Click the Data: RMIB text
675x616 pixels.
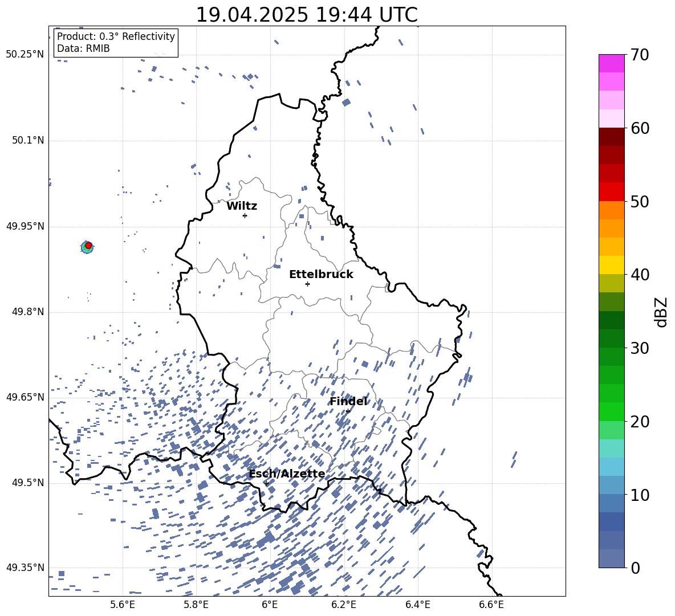[83, 48]
